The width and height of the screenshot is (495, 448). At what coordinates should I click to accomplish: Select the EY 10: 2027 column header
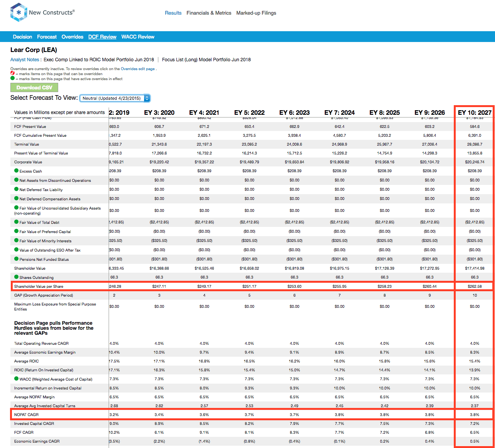coord(475,112)
